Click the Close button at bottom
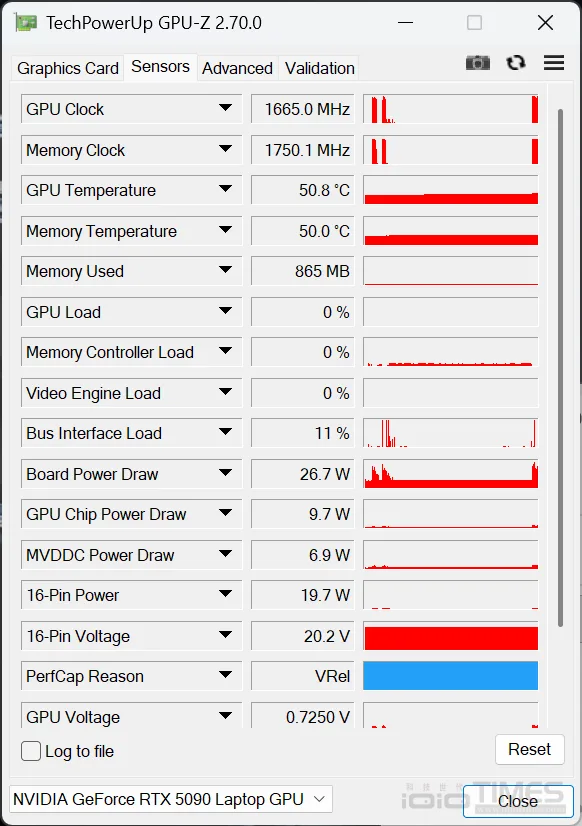582x826 pixels. pos(518,801)
